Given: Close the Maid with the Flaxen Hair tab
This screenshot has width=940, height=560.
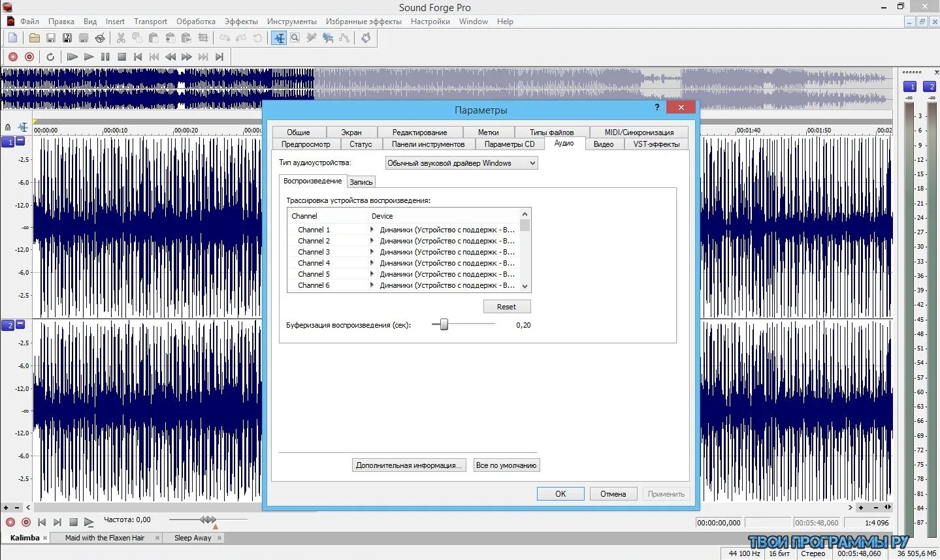Looking at the screenshot, I should (157, 538).
